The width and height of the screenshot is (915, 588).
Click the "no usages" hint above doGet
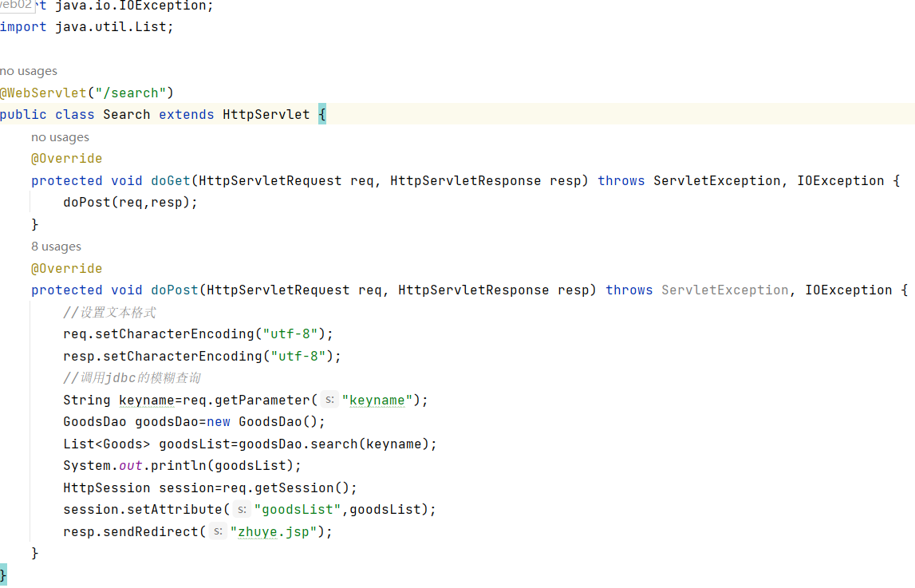(60, 137)
